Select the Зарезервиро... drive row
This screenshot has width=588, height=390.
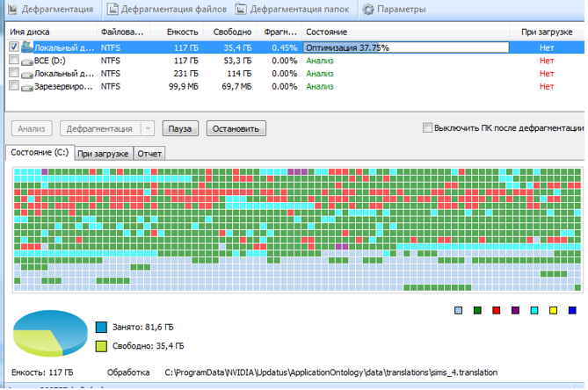coord(295,87)
